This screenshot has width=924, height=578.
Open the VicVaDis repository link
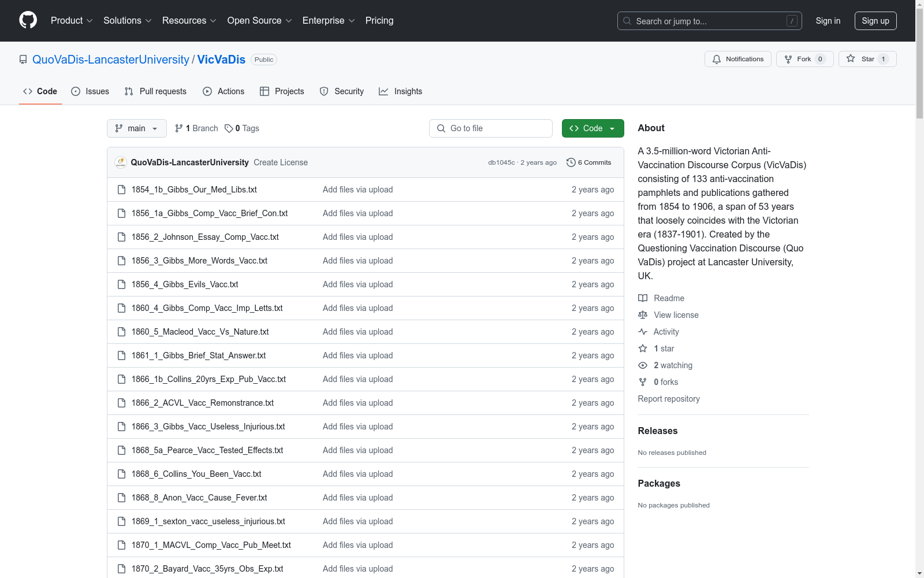221,60
